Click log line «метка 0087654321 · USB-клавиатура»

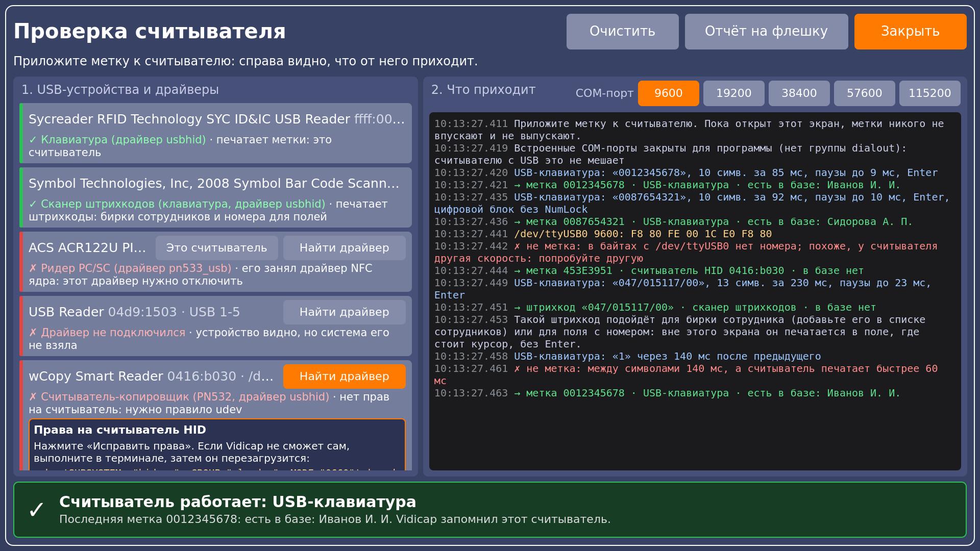pyautogui.click(x=673, y=222)
